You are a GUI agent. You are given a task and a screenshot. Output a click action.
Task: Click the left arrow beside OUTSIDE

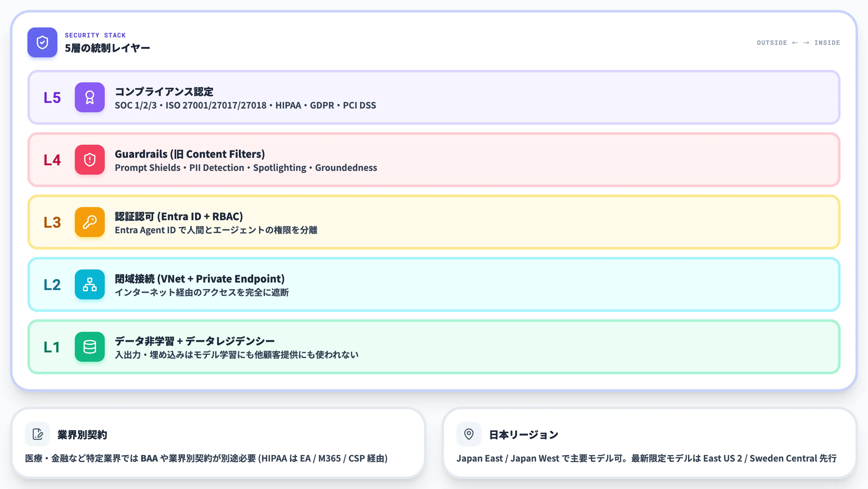pos(795,43)
